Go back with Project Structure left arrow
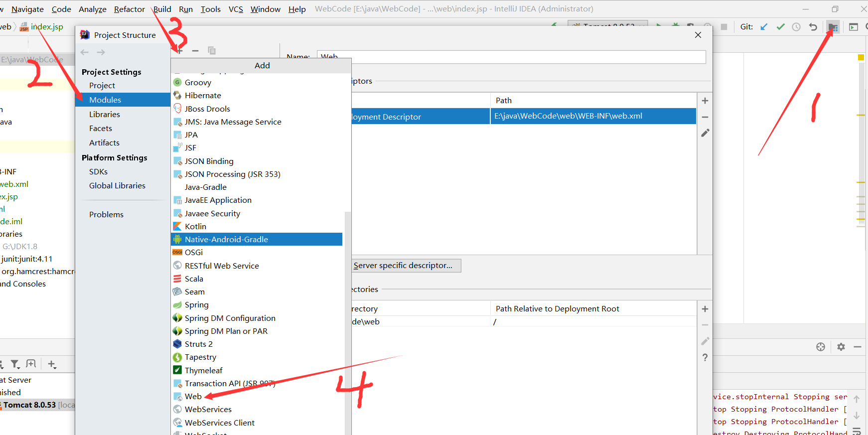The width and height of the screenshot is (868, 435). coord(85,52)
